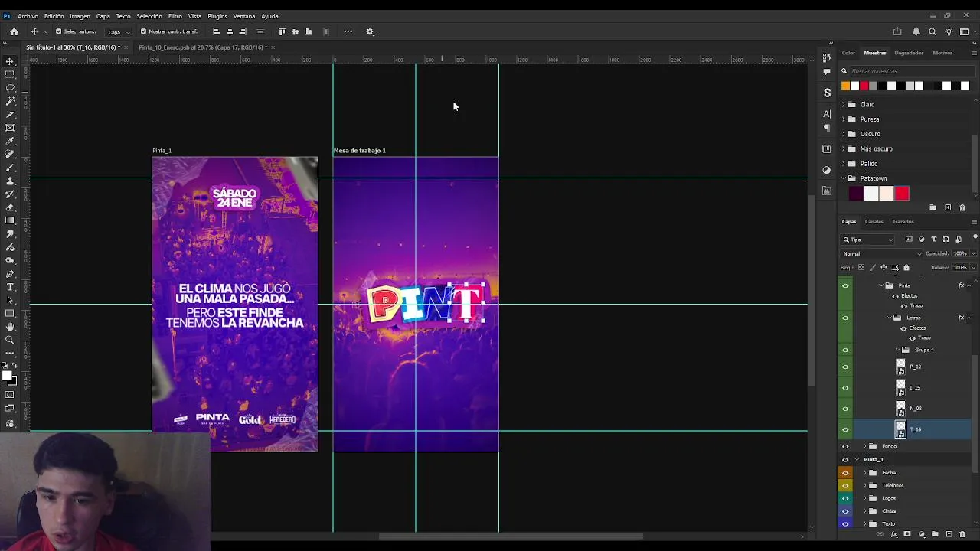The width and height of the screenshot is (980, 551).
Task: Expand the Oscuro swatch folder
Action: (844, 134)
